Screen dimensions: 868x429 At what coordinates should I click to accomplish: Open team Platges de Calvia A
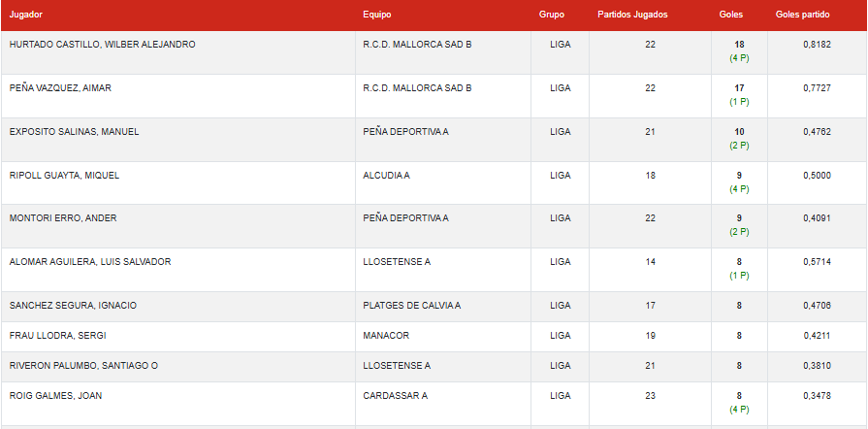click(x=412, y=306)
